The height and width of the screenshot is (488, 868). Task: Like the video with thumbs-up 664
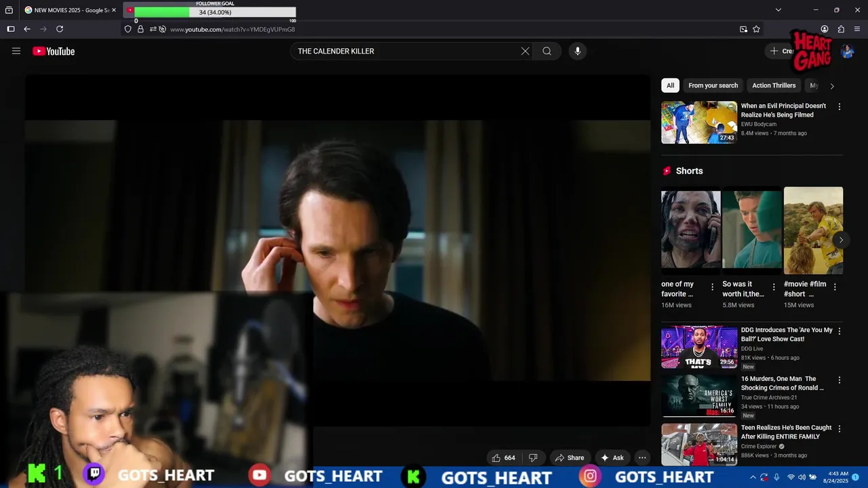pos(504,457)
